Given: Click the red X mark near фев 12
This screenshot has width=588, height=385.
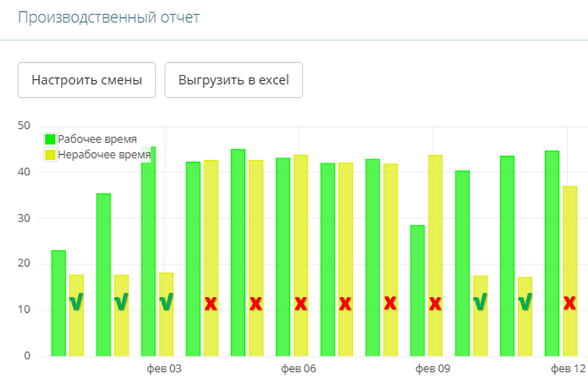Looking at the screenshot, I should pos(569,303).
